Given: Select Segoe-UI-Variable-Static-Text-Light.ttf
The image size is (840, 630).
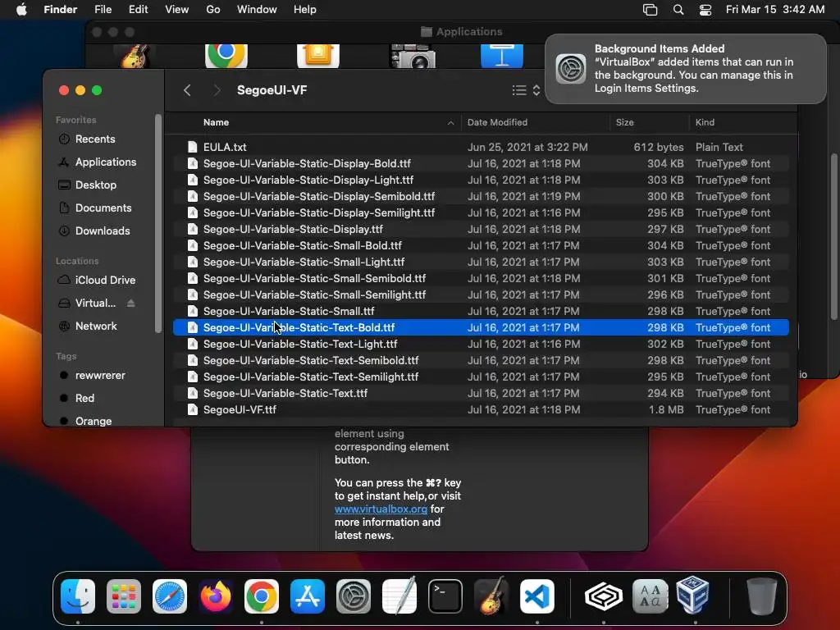Looking at the screenshot, I should [481, 344].
